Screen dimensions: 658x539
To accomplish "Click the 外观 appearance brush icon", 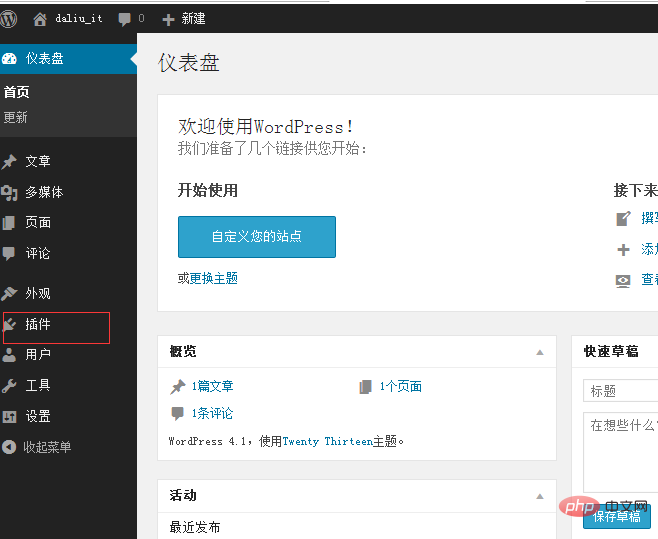I will 10,293.
